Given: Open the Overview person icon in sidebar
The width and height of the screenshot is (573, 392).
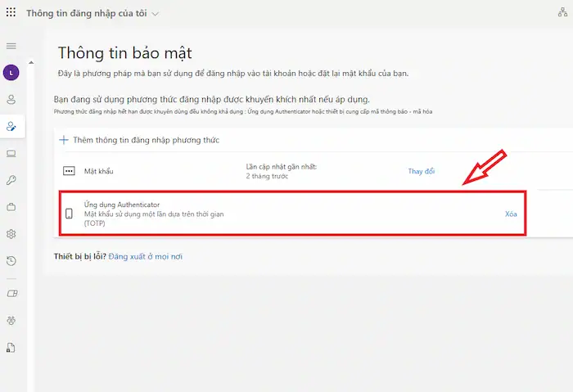Looking at the screenshot, I should click(x=11, y=100).
